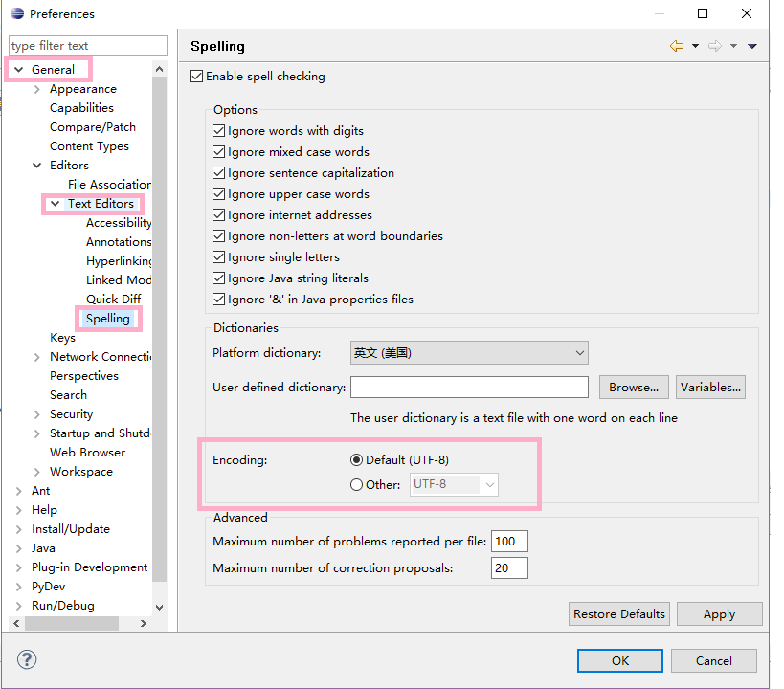Expand the Install/Update tree node

tap(18, 529)
